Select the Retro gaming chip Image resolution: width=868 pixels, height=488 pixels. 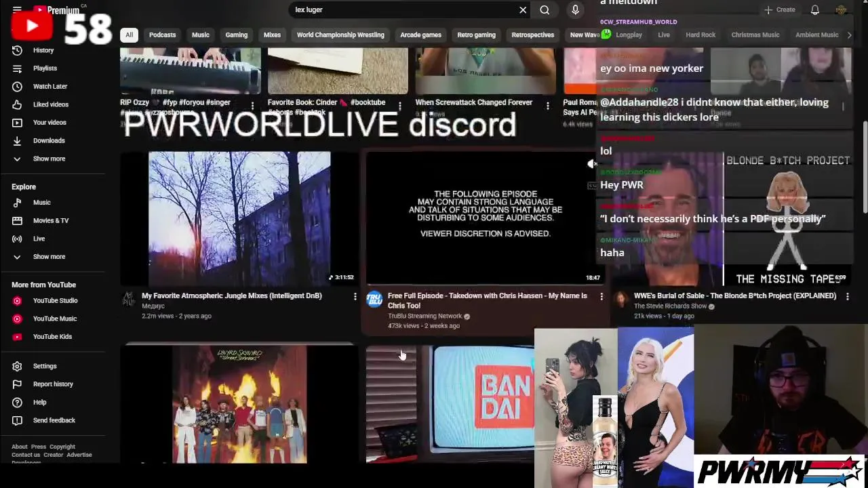476,35
